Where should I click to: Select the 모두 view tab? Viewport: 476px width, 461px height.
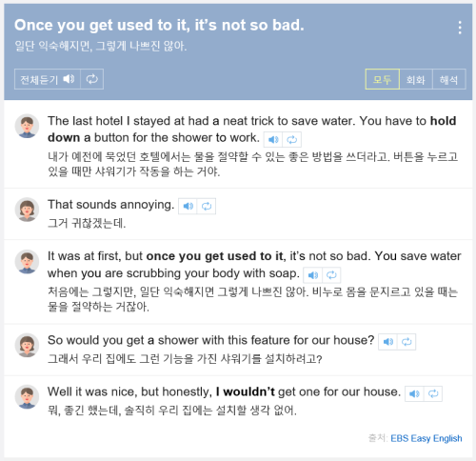pos(383,79)
